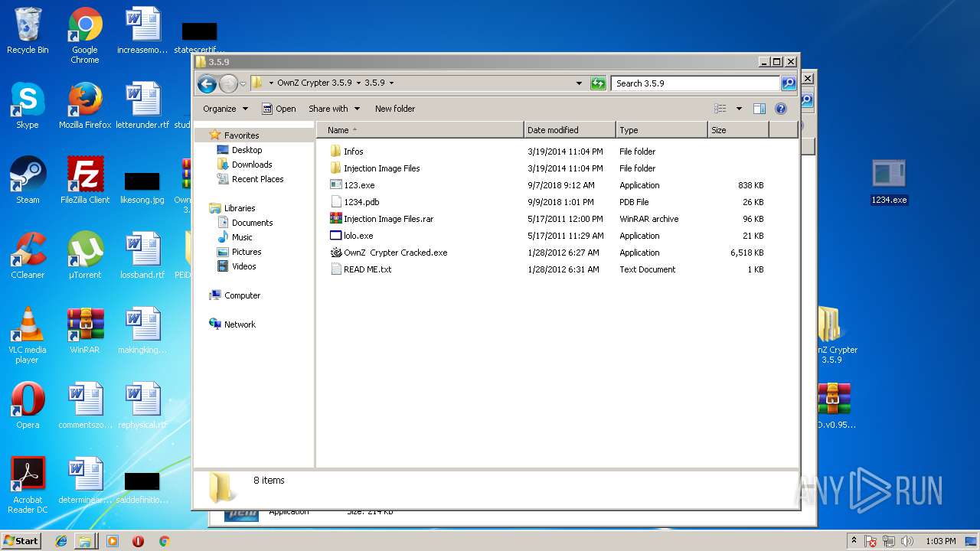The width and height of the screenshot is (980, 551).
Task: Launch Steam desktop shortcut
Action: click(28, 181)
